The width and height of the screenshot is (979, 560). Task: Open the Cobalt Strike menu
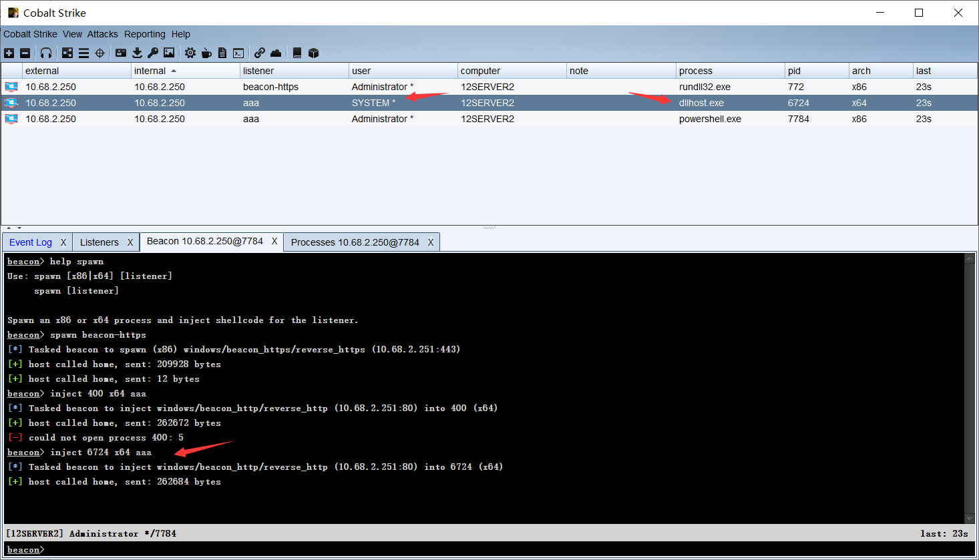point(30,34)
